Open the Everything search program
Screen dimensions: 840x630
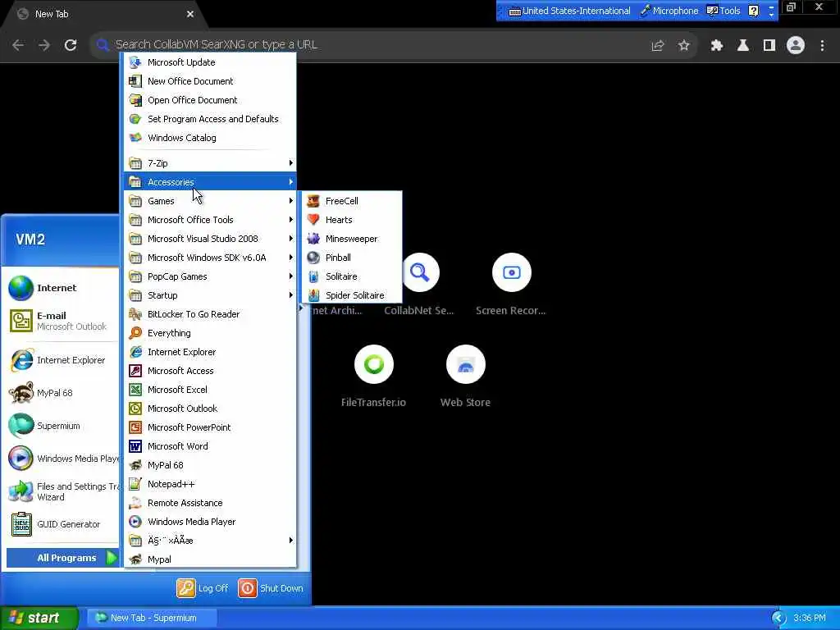pyautogui.click(x=210, y=333)
